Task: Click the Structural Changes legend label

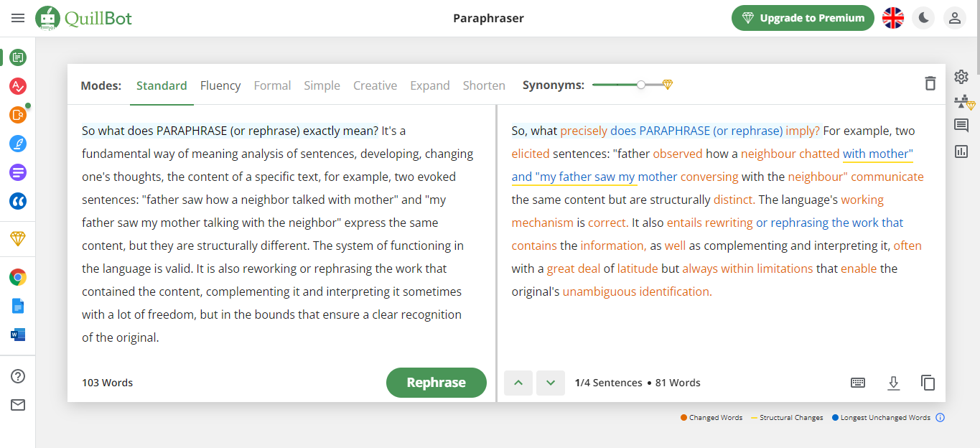Action: [791, 418]
